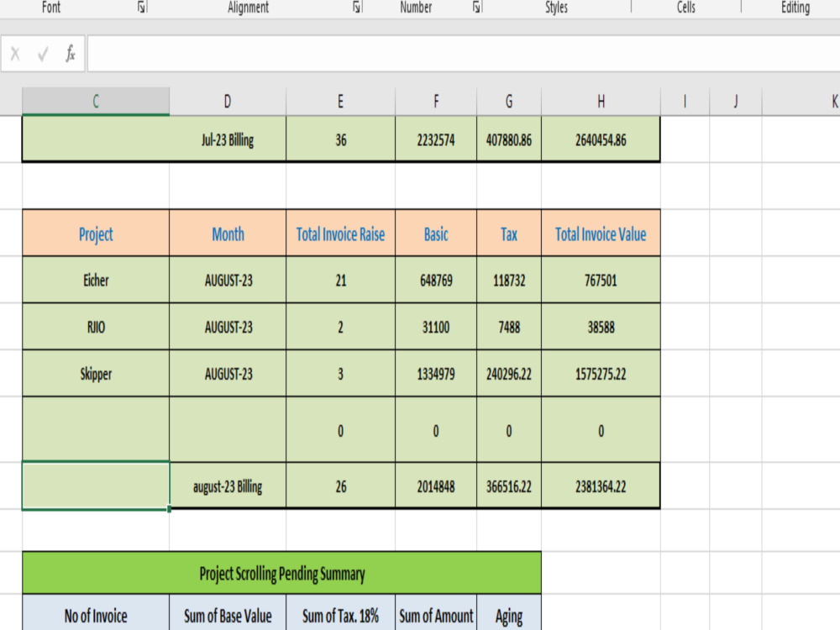Select the cell with value 407880.86
Image resolution: width=840 pixels, height=630 pixels.
[x=509, y=139]
